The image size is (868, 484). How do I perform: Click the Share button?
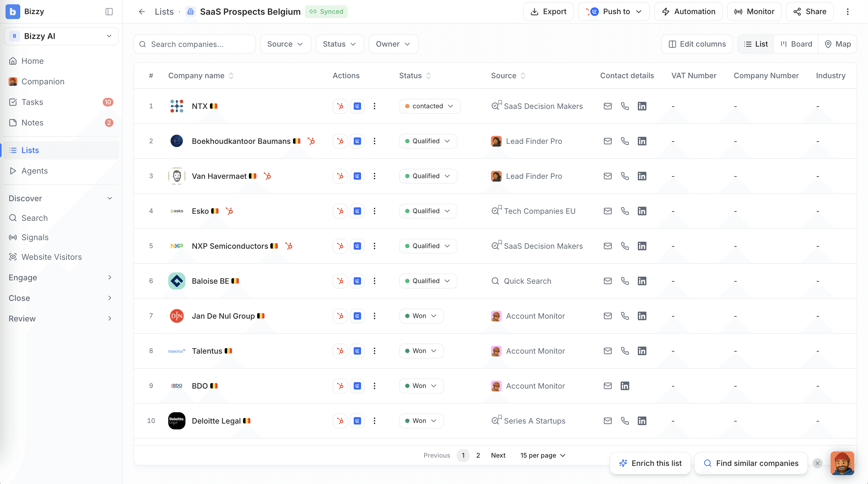(x=809, y=11)
